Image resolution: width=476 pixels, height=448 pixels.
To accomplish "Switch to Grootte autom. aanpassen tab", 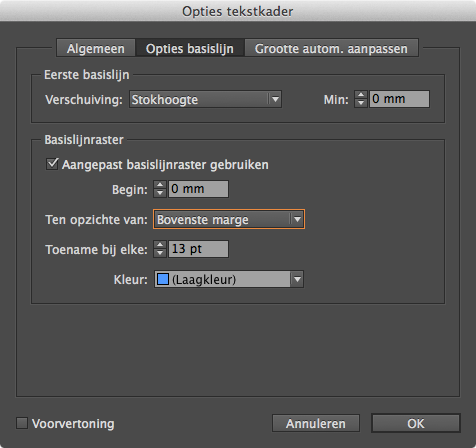I will tap(331, 48).
